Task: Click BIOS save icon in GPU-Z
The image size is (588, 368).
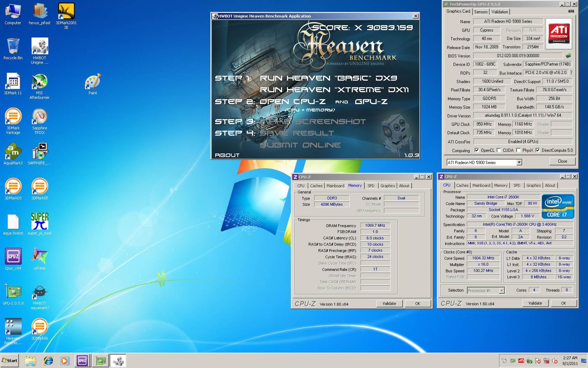Action: pyautogui.click(x=568, y=55)
